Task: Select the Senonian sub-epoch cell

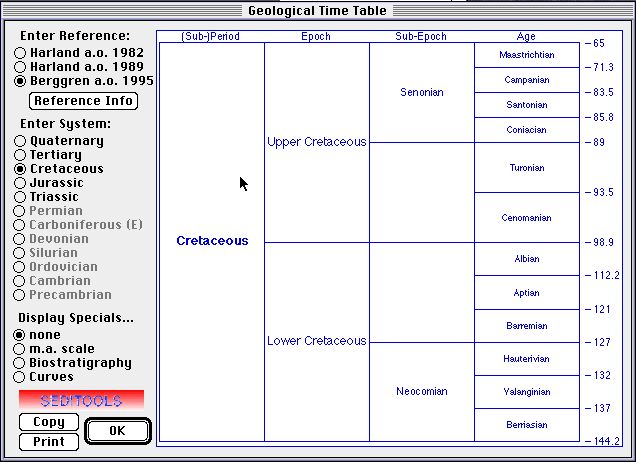Action: point(421,93)
